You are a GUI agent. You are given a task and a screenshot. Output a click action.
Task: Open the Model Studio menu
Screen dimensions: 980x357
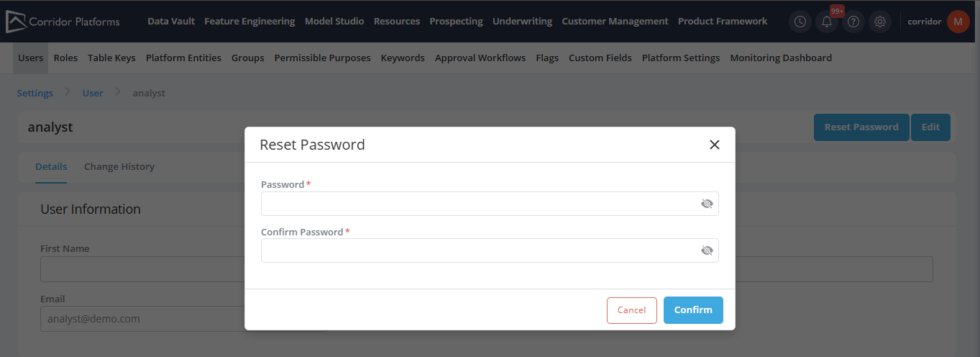pyautogui.click(x=334, y=22)
